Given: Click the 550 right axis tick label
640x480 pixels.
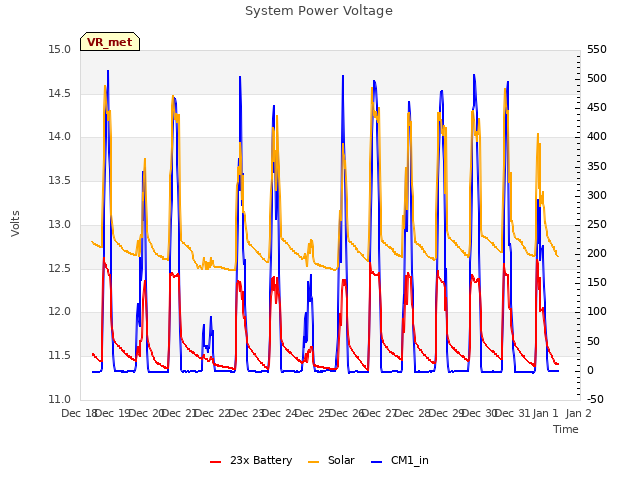Looking at the screenshot, I should 597,50.
